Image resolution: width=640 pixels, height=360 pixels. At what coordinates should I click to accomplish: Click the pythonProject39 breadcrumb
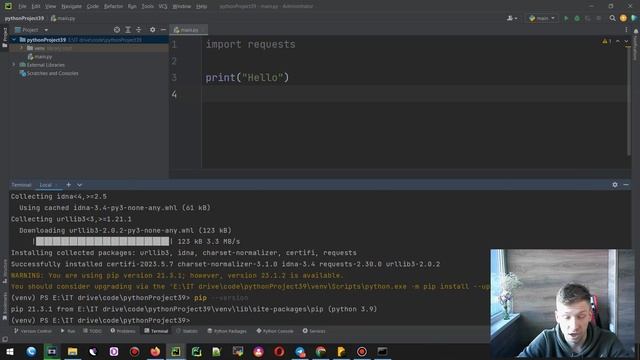[24, 18]
